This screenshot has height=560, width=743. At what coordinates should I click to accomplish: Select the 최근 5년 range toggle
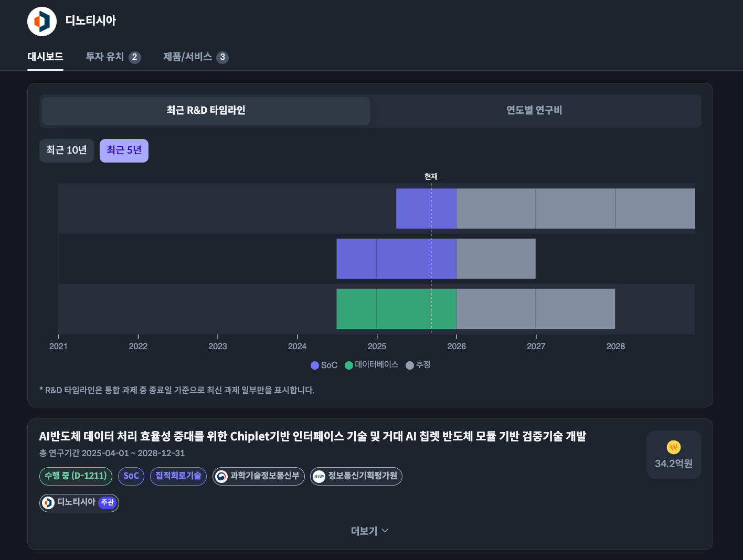coord(124,150)
